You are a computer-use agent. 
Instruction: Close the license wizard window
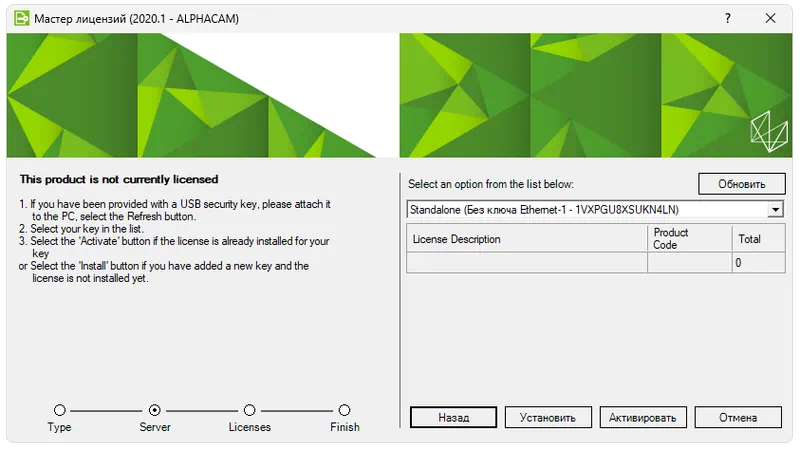pyautogui.click(x=770, y=18)
